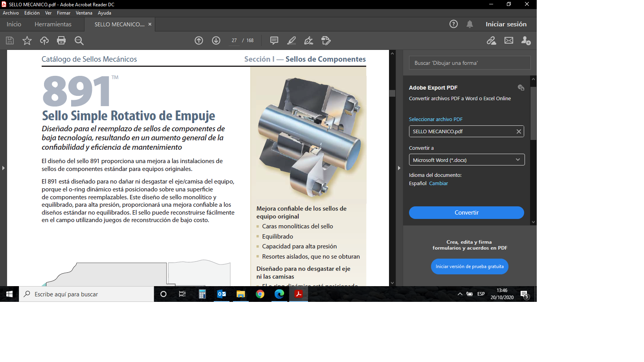Open the Microsoft Word (*.docx) format dropdown

click(467, 160)
